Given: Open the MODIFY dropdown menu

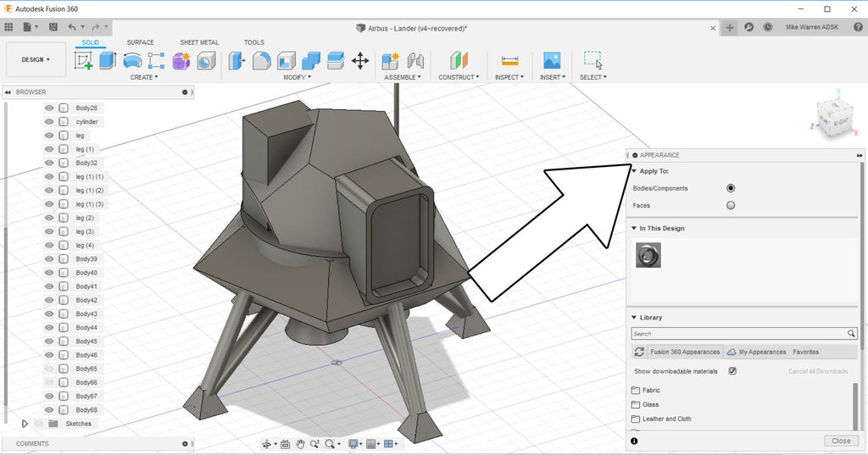Looking at the screenshot, I should (x=297, y=77).
